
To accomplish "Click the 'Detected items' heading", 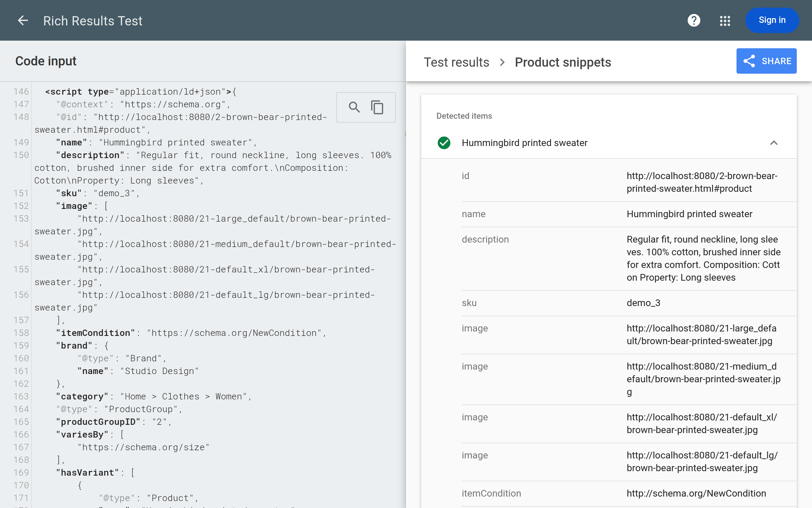I will coord(464,116).
